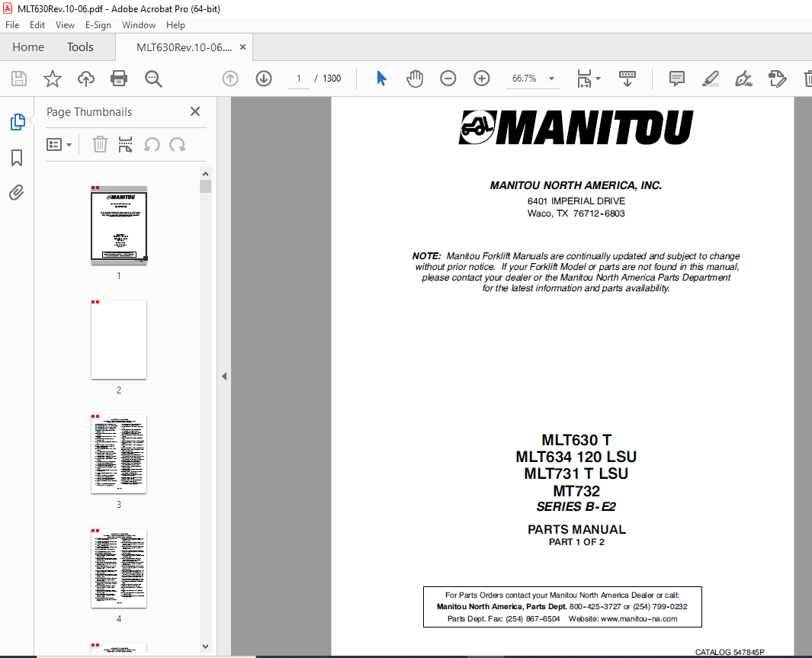This screenshot has height=658, width=812.
Task: Go to previous page arrow
Action: click(230, 79)
